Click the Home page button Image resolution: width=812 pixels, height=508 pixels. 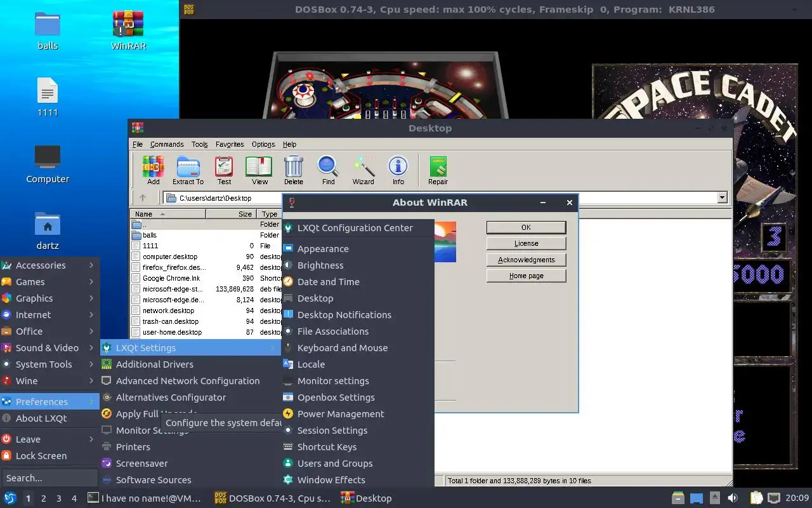526,276
